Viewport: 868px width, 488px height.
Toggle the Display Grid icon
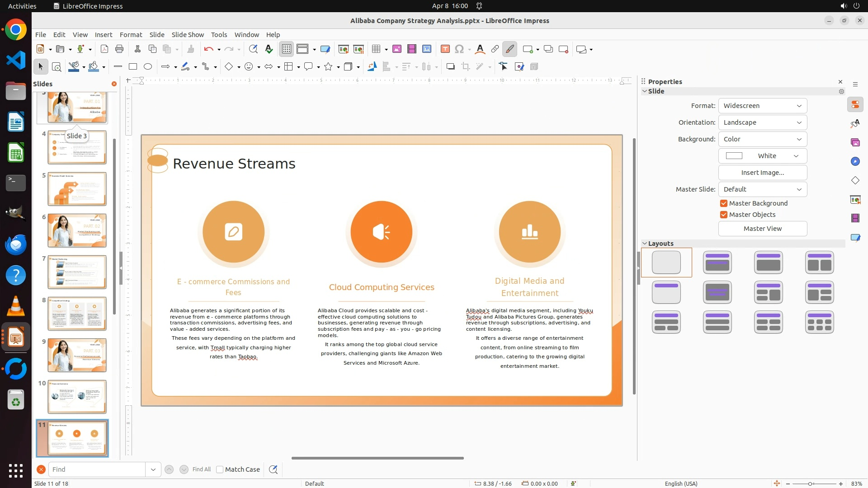coord(287,49)
